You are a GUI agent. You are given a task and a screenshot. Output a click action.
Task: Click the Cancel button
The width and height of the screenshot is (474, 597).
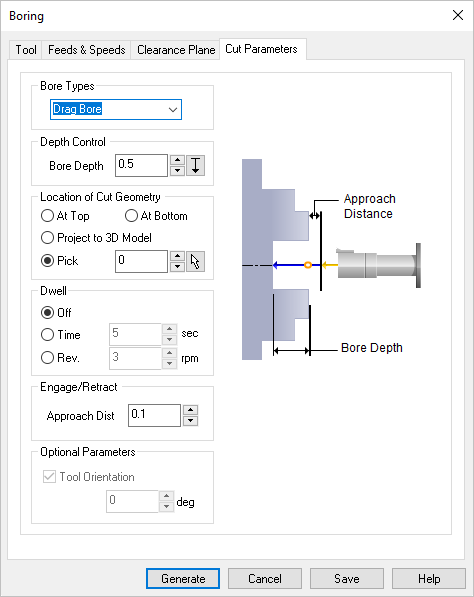265,579
